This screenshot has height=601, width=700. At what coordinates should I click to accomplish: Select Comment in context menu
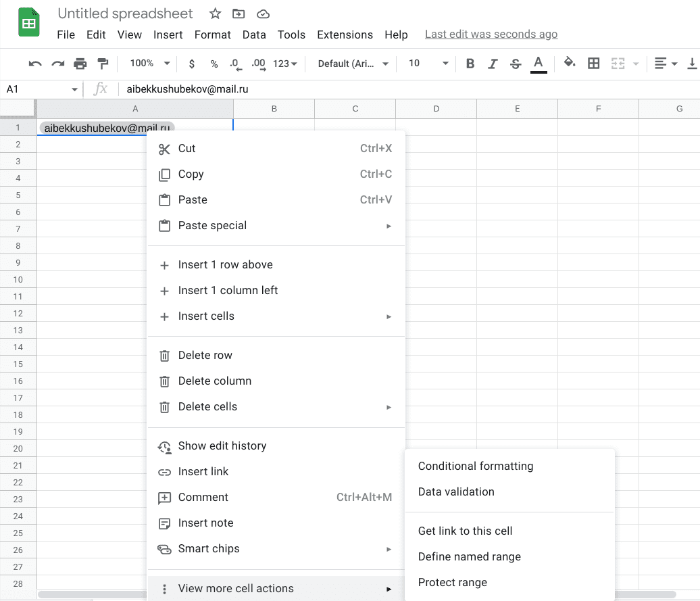click(x=276, y=498)
